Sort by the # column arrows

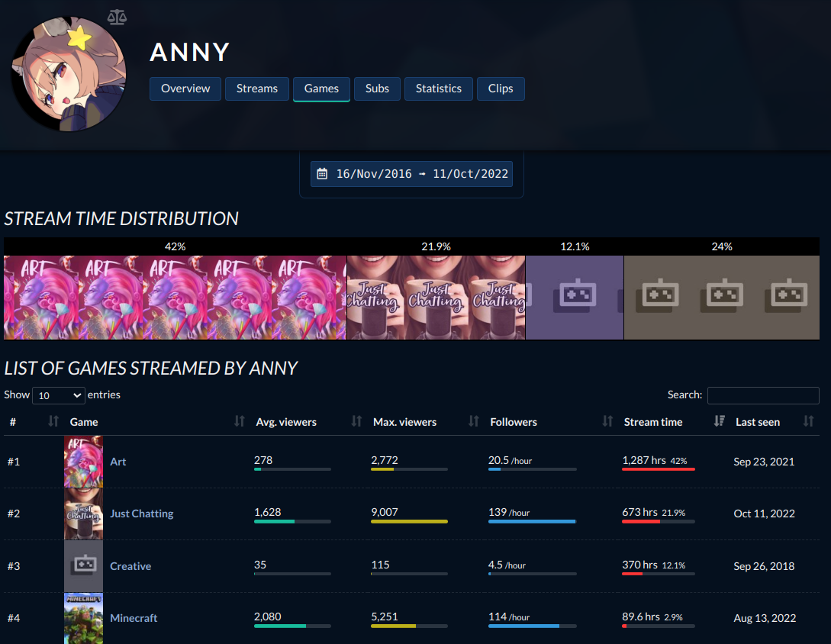(x=53, y=421)
